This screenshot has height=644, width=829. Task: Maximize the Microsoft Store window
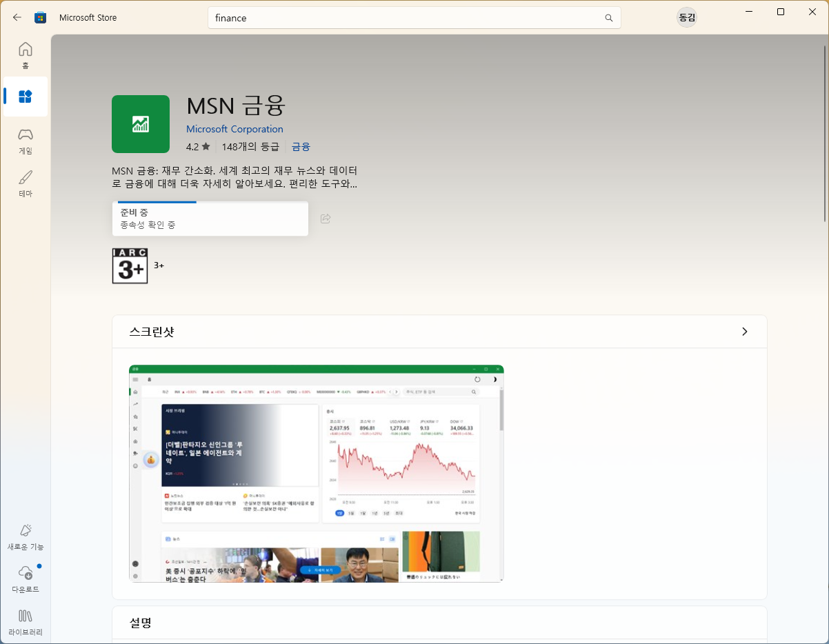(x=781, y=12)
